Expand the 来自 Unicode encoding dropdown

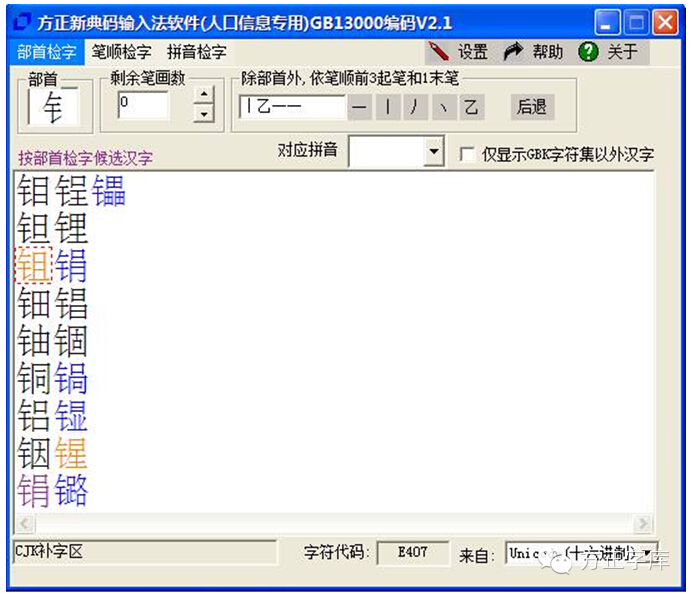click(648, 553)
